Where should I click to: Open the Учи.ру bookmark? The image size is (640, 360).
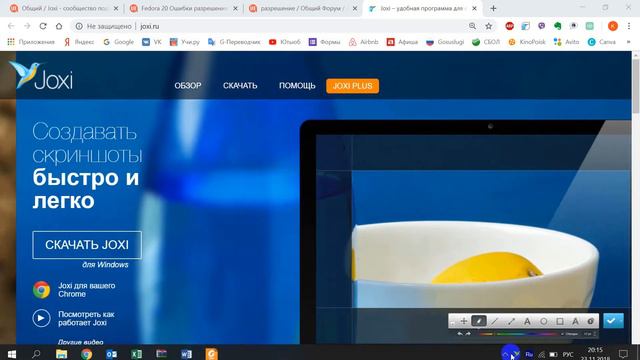(x=185, y=42)
